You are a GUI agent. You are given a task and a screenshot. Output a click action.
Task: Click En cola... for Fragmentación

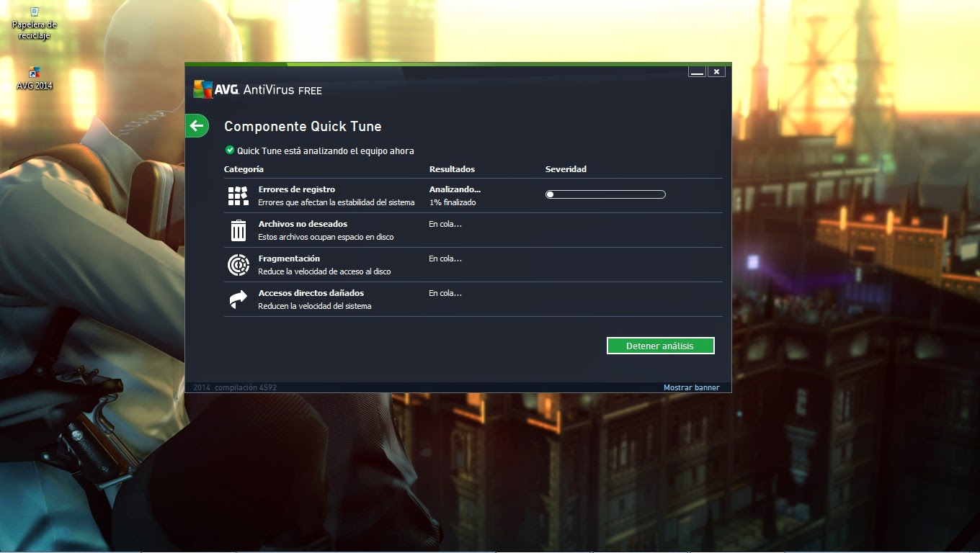pyautogui.click(x=445, y=258)
